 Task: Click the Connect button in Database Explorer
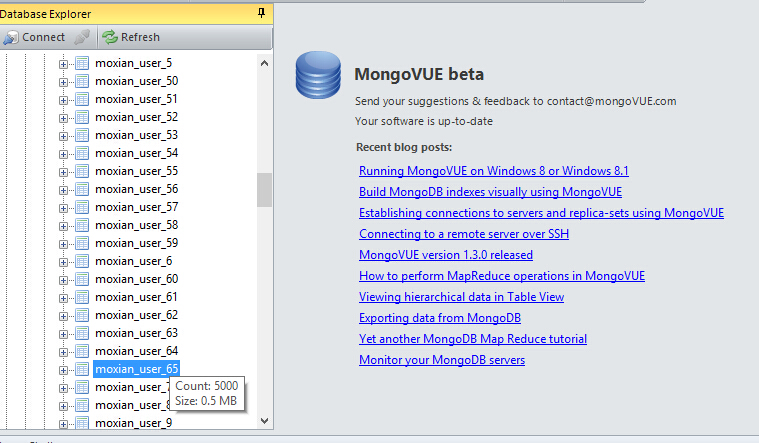(33, 37)
